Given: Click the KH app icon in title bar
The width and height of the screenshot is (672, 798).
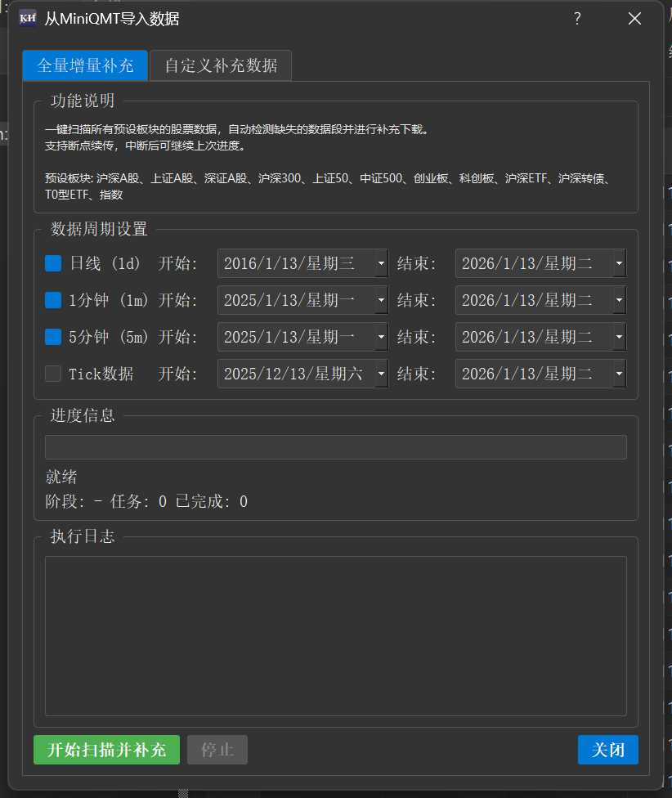Looking at the screenshot, I should (27, 19).
